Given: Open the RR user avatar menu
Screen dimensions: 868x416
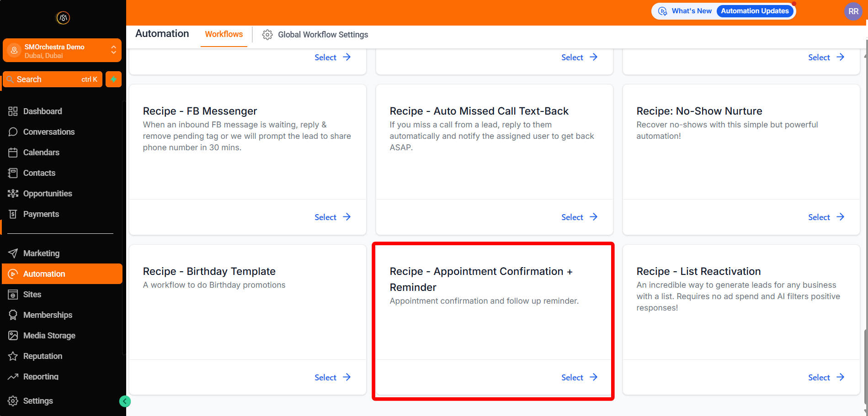Looking at the screenshot, I should click(853, 11).
